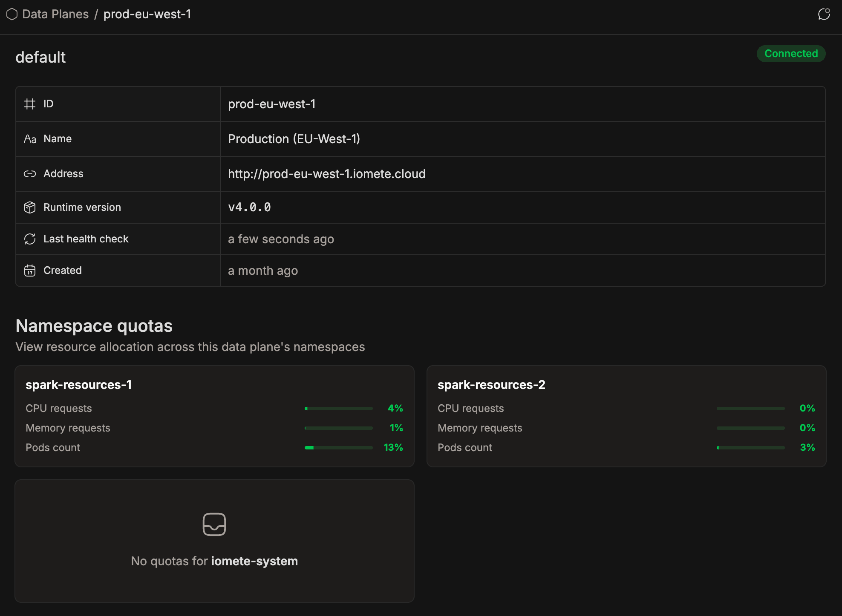
Task: Click the 4% CPU requests value
Action: (x=395, y=409)
